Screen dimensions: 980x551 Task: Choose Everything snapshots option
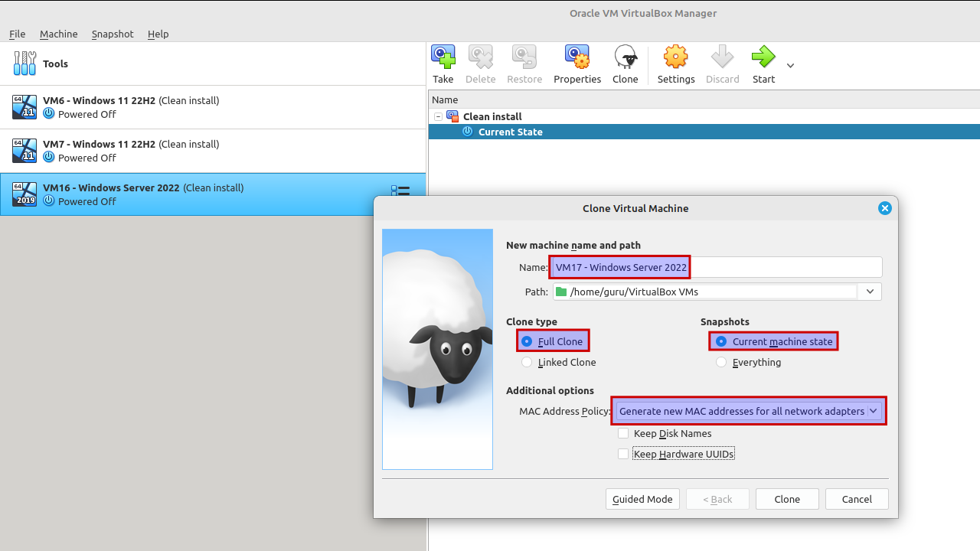(x=721, y=362)
